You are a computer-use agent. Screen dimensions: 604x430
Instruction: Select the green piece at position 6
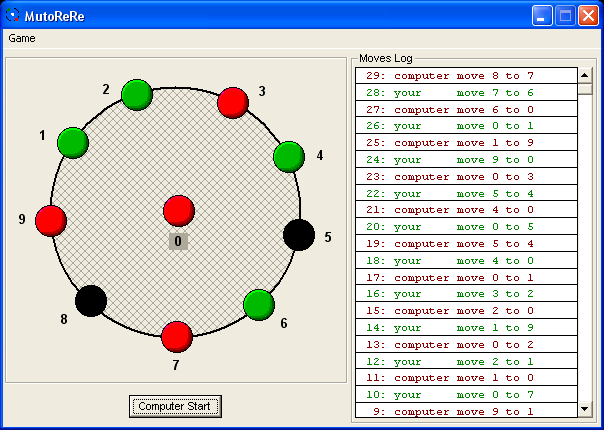(x=259, y=304)
